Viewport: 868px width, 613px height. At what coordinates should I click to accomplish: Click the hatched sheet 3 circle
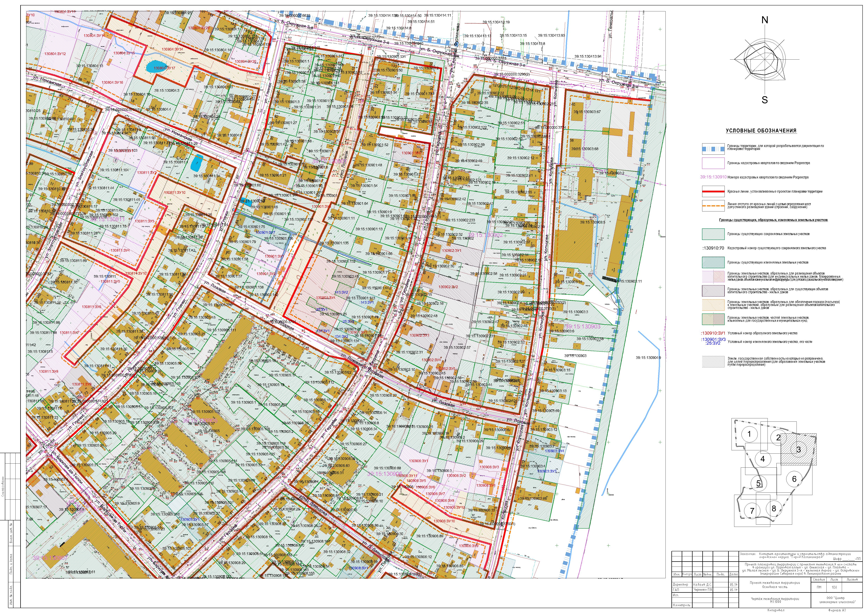tap(799, 449)
